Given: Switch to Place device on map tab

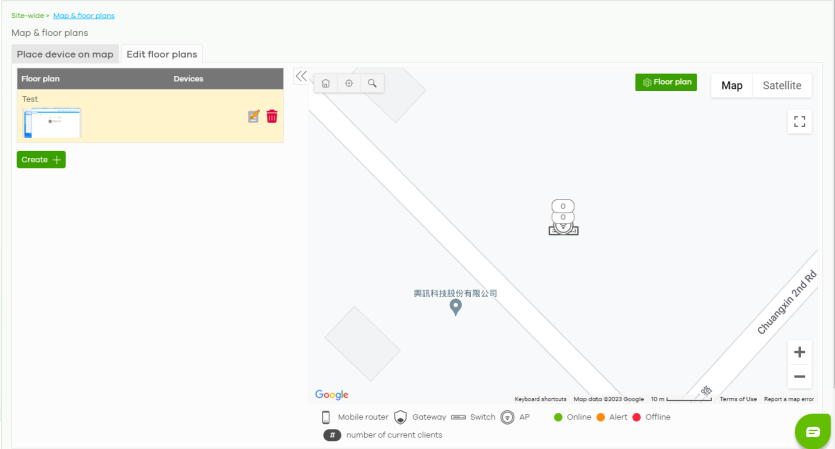Looking at the screenshot, I should point(65,54).
